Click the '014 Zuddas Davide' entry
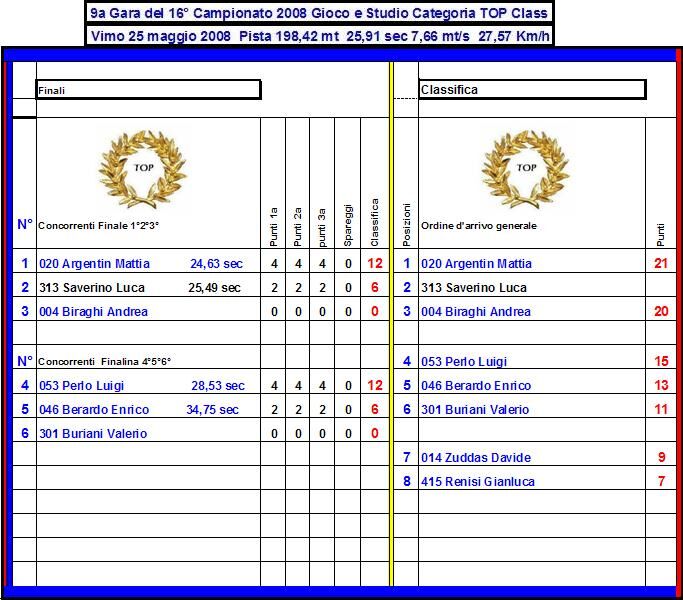 tap(474, 458)
